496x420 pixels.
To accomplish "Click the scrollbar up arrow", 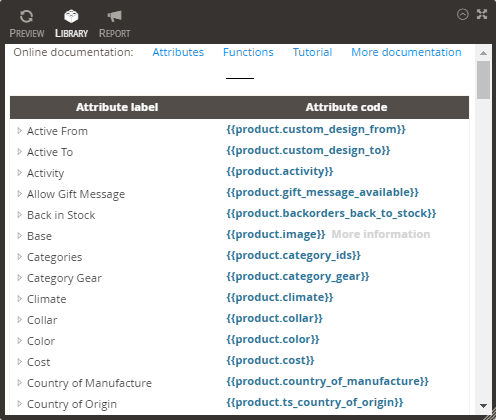I will point(483,53).
